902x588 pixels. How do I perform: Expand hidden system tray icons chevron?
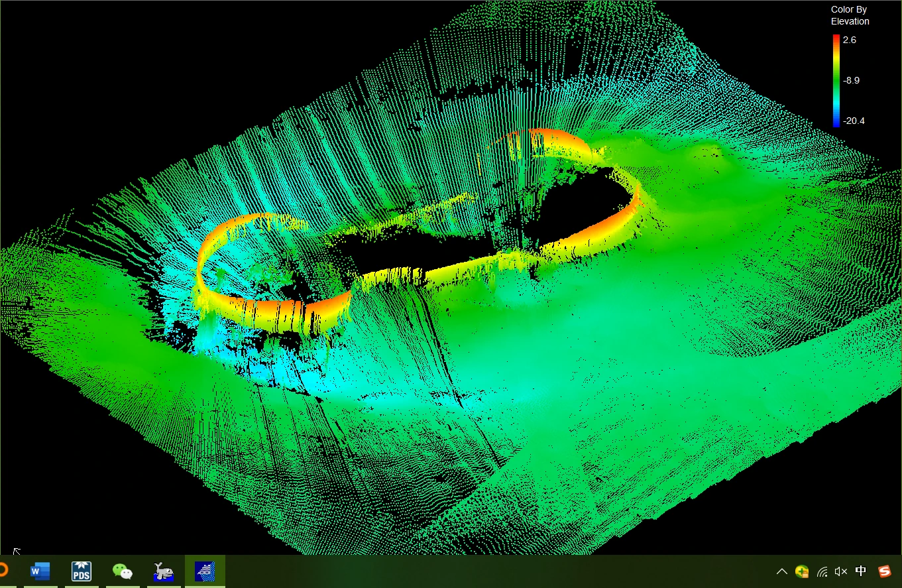(x=782, y=571)
